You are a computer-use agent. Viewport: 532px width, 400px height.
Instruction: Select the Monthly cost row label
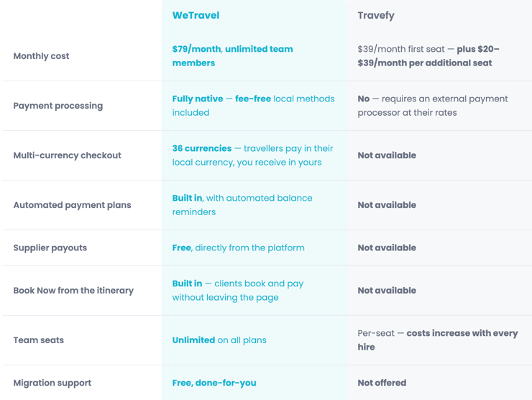pos(41,56)
